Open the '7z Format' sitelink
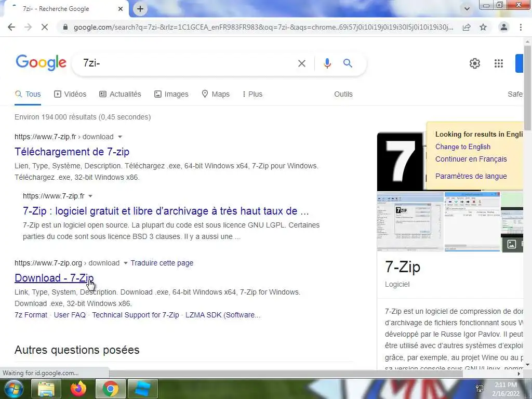 31,315
